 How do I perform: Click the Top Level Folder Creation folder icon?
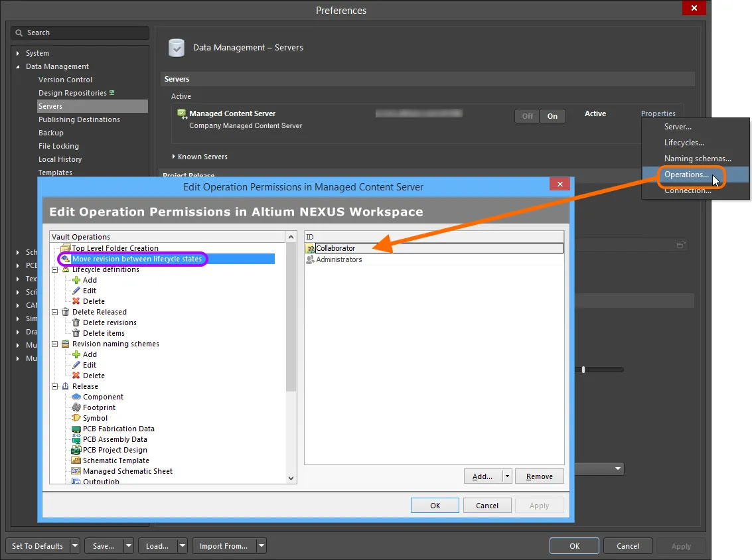point(66,248)
